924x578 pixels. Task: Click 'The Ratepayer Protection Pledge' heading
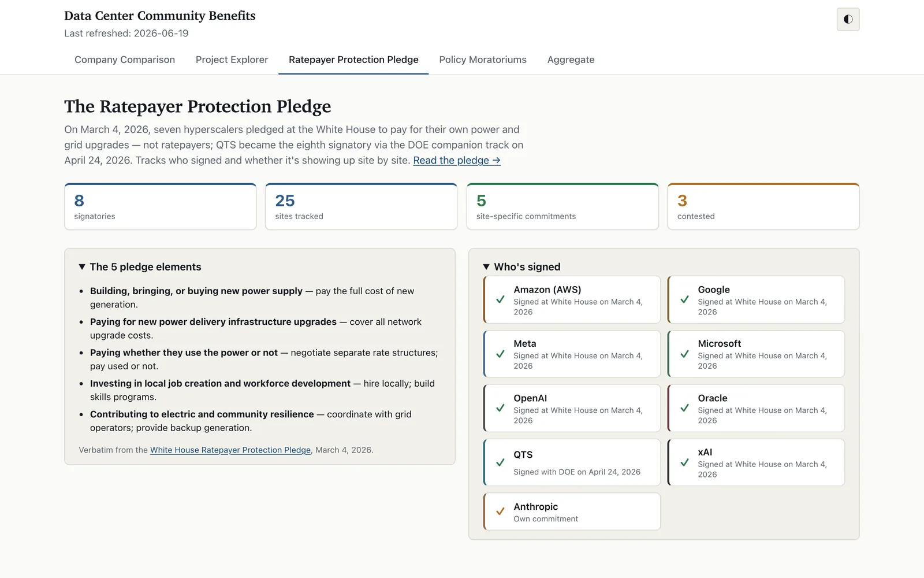(198, 106)
